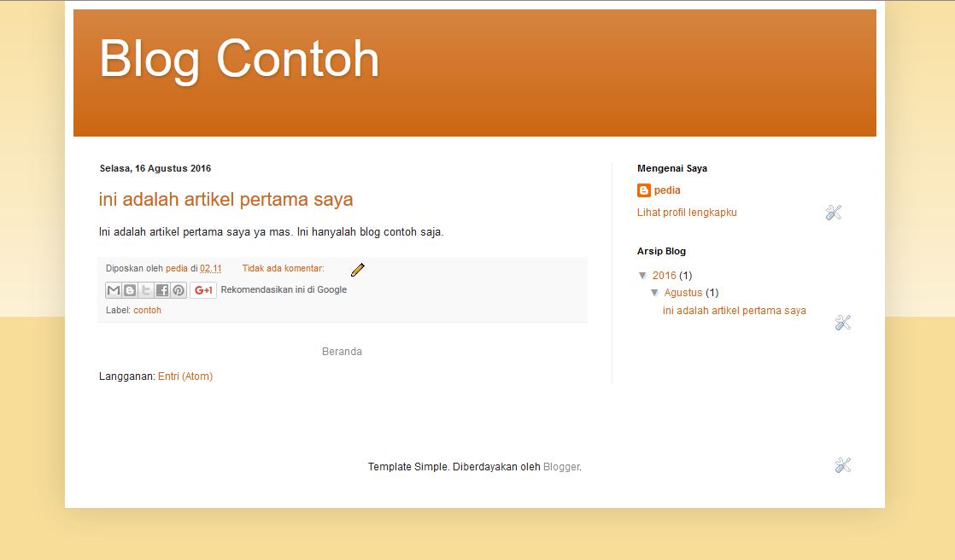Image resolution: width=955 pixels, height=560 pixels.
Task: Click the wrench icon in the footer
Action: point(843,465)
